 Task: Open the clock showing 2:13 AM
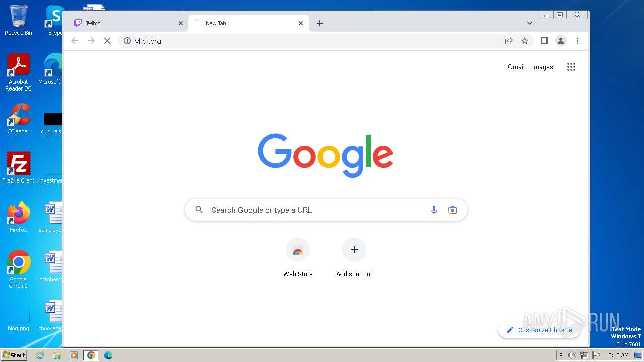pos(618,355)
